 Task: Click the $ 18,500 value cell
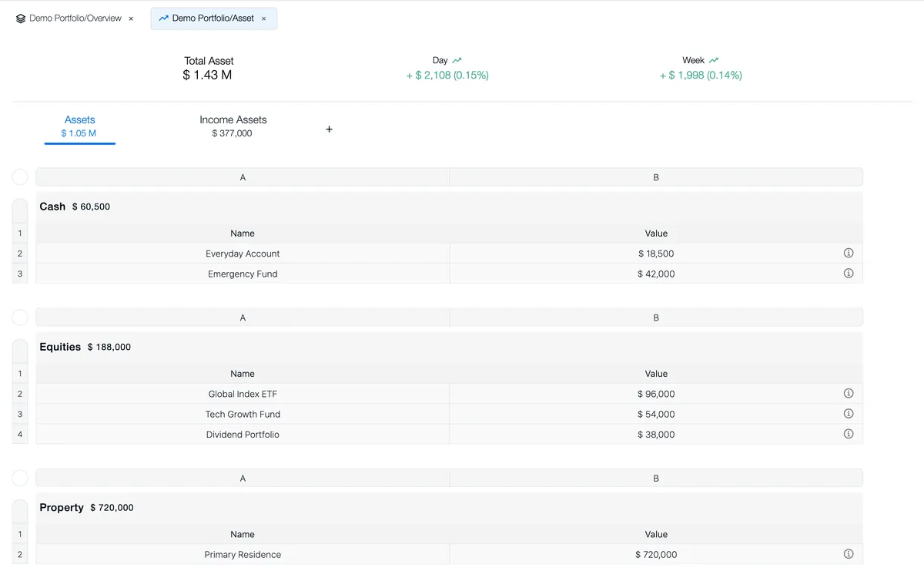point(656,254)
